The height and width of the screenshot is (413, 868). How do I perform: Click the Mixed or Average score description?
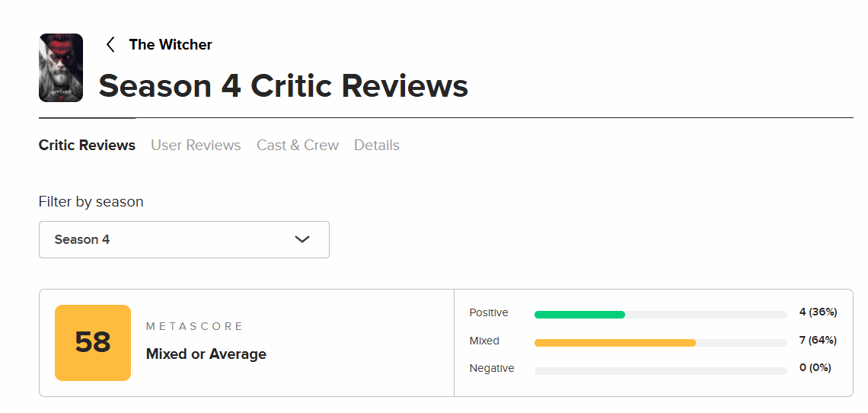206,354
